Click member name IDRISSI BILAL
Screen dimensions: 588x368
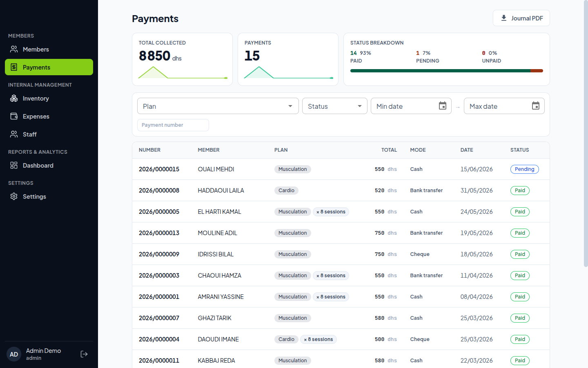coord(216,254)
